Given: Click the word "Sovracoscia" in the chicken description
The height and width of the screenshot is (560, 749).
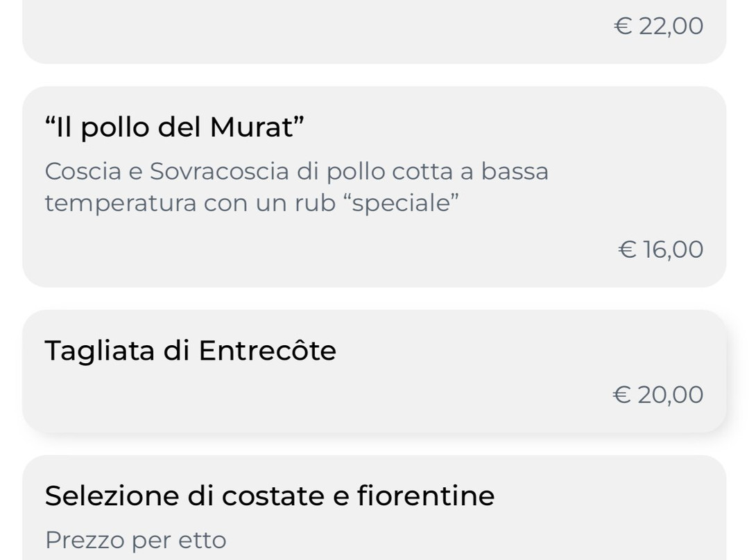Looking at the screenshot, I should [x=221, y=171].
